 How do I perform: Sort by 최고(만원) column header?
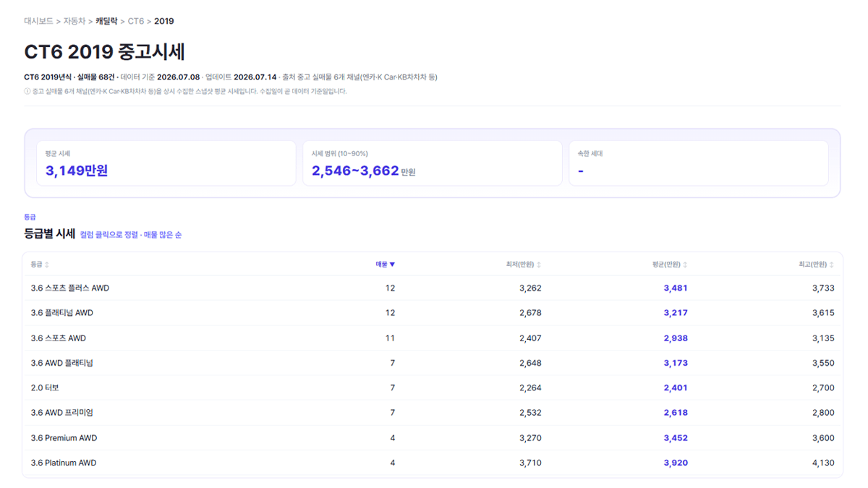[x=816, y=265]
